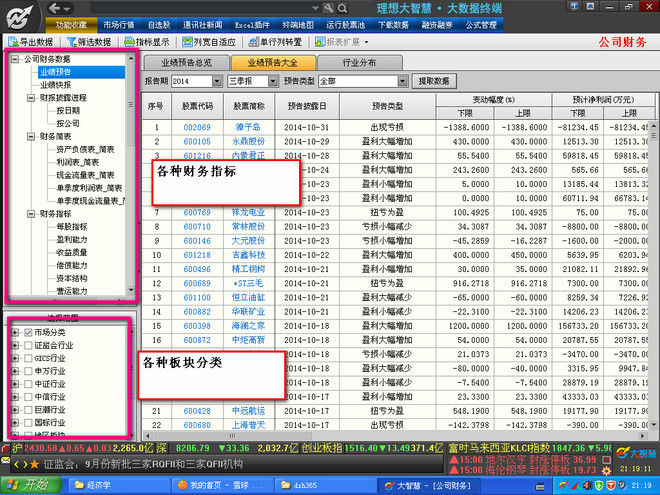Click the application logo icon at top left
660x495 pixels.
click(x=19, y=17)
